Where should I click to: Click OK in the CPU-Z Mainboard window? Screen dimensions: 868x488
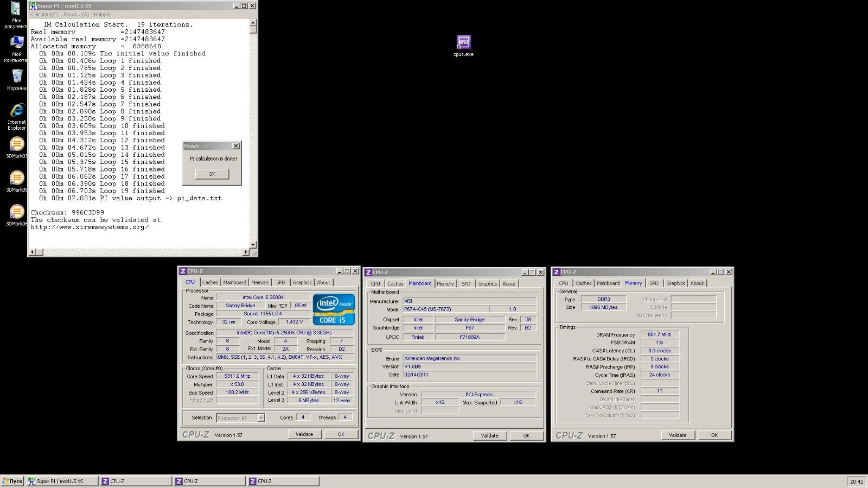tap(526, 435)
